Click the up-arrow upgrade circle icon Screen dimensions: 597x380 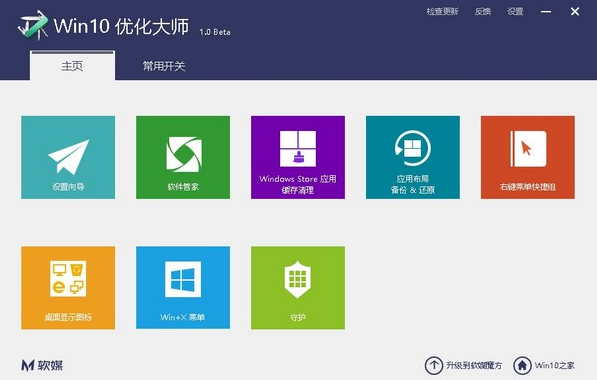coord(434,366)
